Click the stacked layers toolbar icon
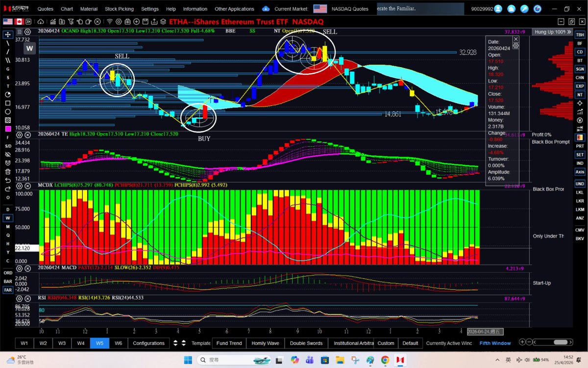 [163, 22]
